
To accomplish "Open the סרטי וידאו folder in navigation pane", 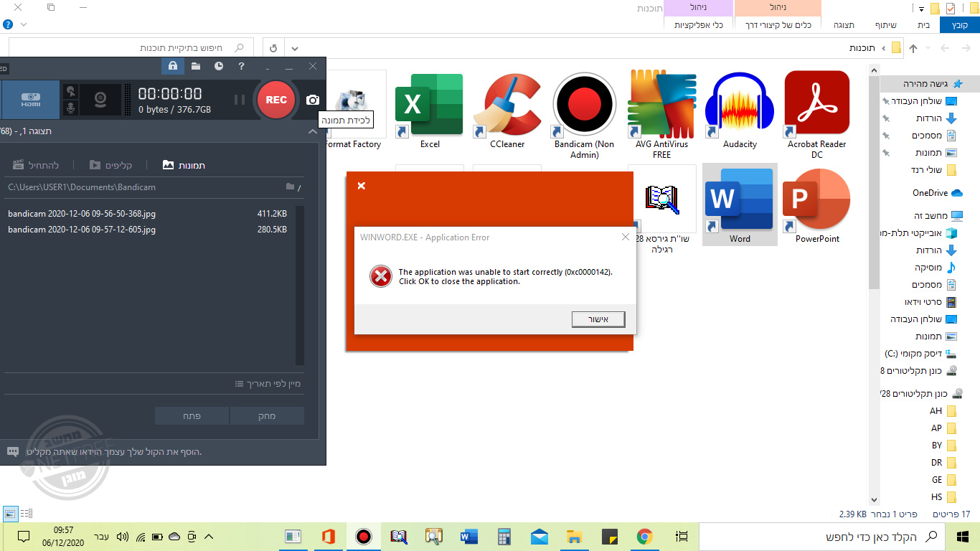I will tap(930, 302).
